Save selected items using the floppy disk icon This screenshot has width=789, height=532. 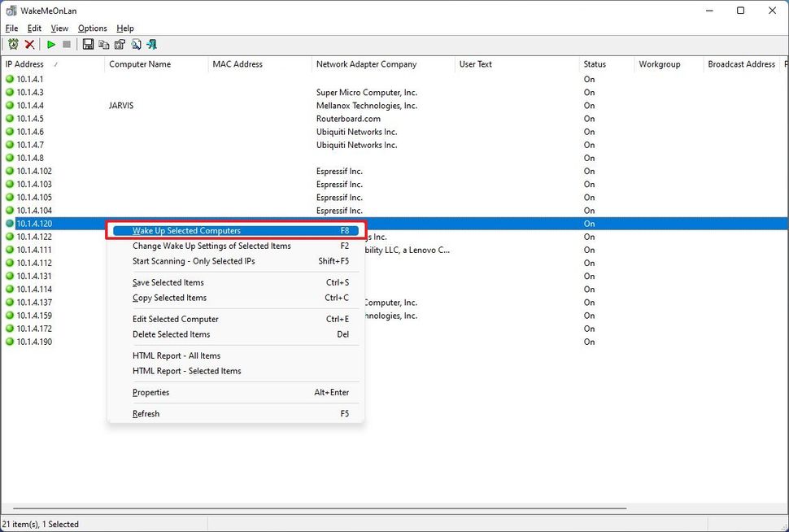[88, 45]
